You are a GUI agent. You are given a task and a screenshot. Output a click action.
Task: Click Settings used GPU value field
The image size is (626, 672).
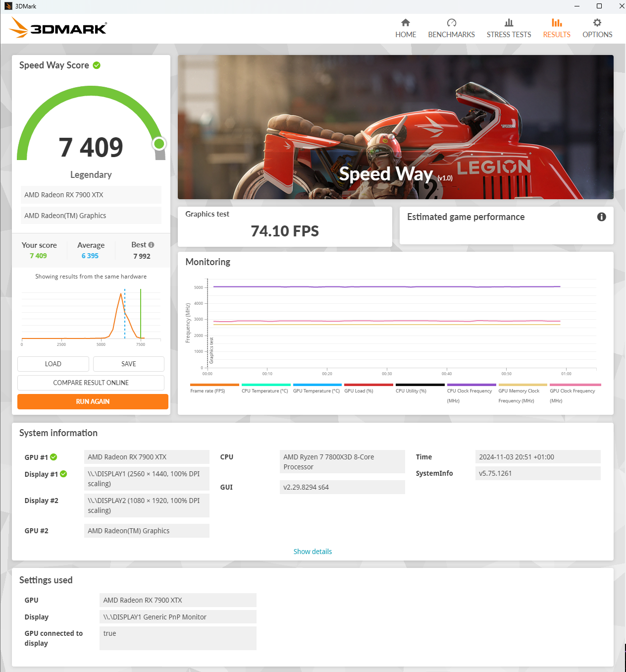[178, 600]
